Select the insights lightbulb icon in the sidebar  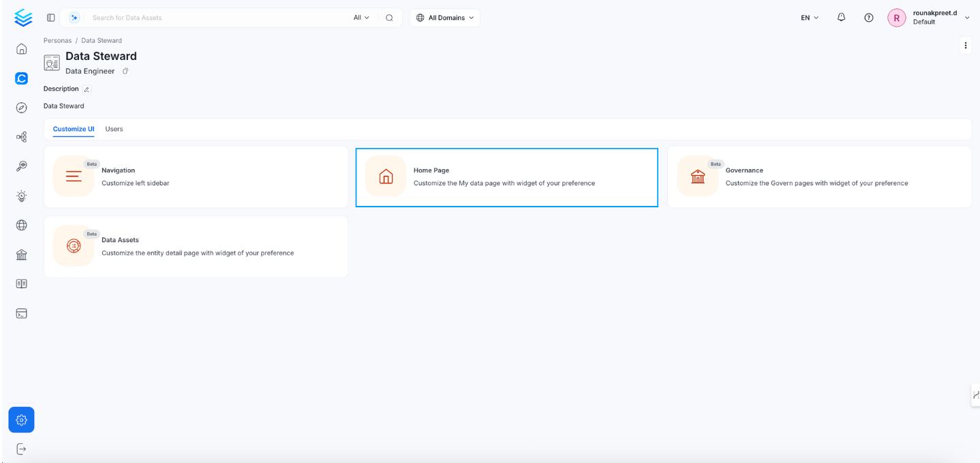[x=21, y=196]
